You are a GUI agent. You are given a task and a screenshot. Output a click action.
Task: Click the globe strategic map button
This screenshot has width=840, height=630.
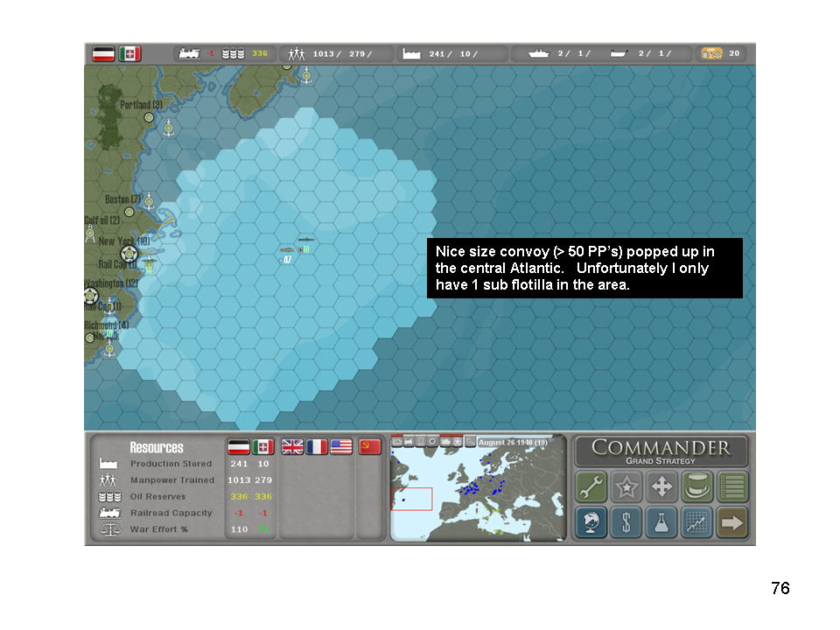point(591,522)
